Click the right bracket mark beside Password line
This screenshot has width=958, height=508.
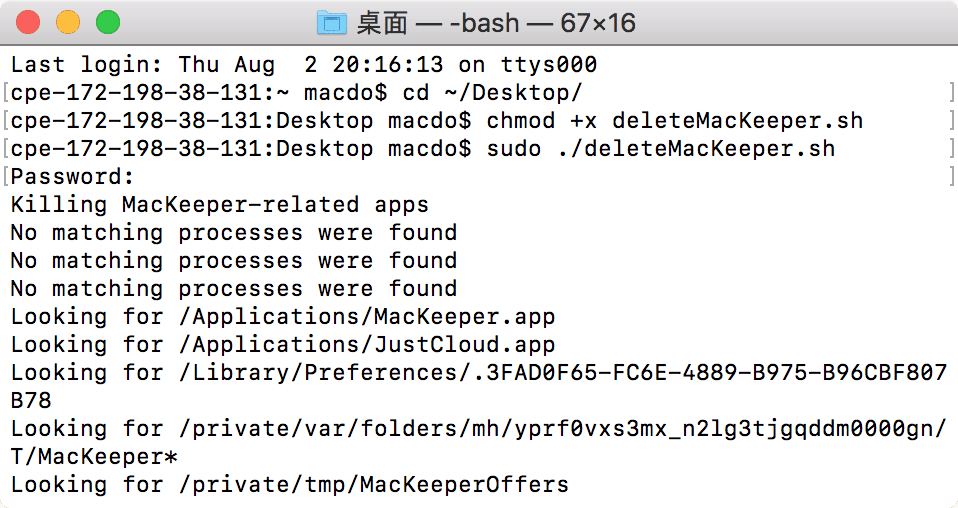click(951, 177)
